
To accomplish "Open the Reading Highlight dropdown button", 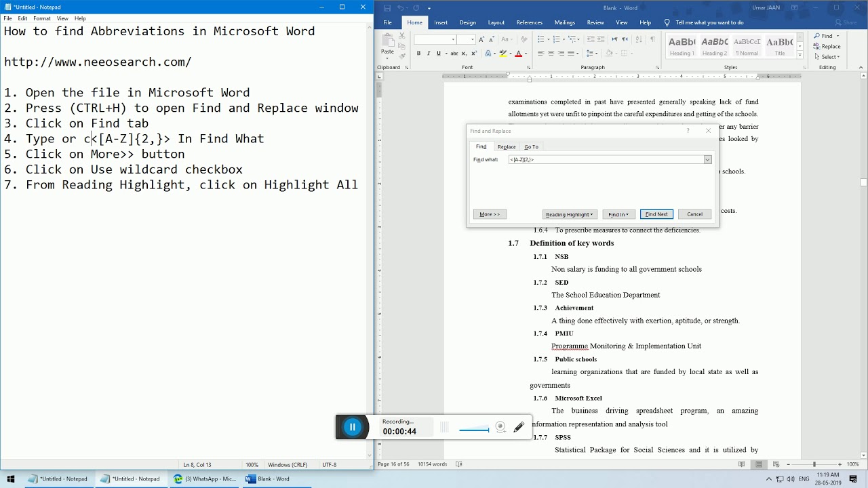I will [570, 214].
